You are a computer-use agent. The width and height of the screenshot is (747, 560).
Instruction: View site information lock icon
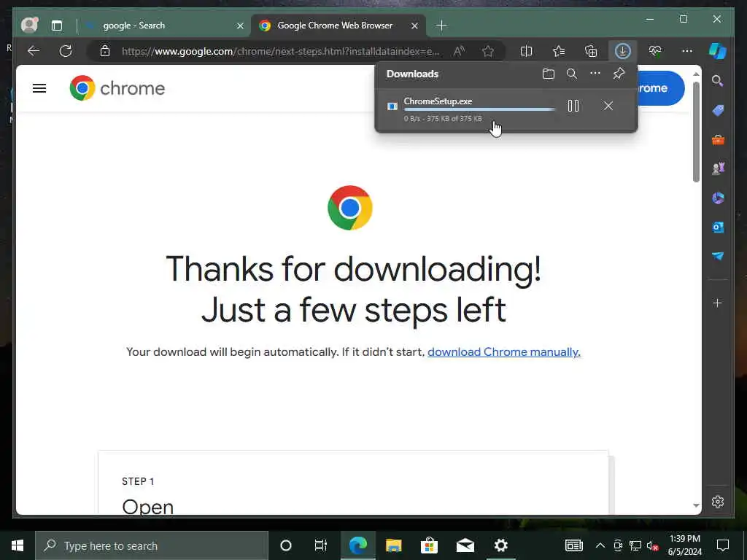click(x=105, y=51)
